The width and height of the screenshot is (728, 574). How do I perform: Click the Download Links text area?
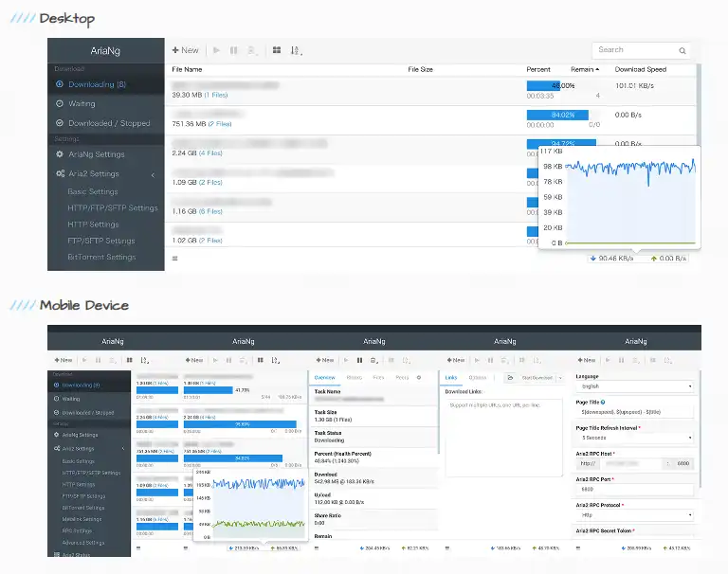point(504,438)
